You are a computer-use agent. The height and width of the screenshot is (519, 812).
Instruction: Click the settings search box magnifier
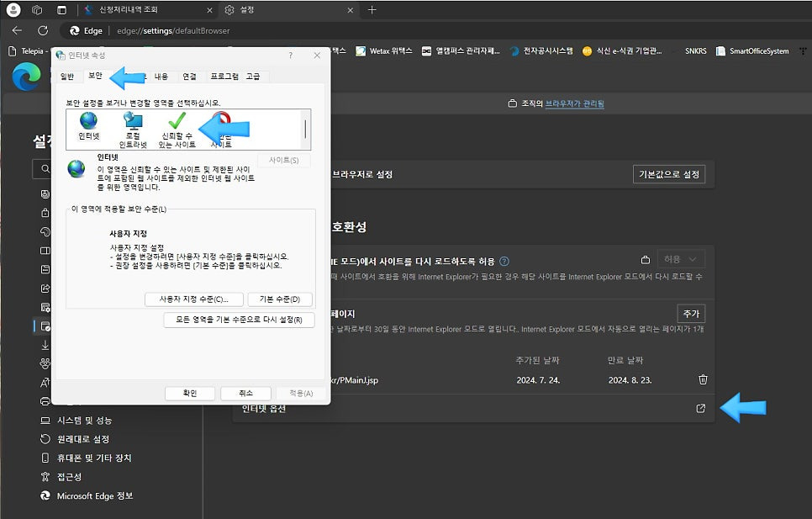[45, 169]
